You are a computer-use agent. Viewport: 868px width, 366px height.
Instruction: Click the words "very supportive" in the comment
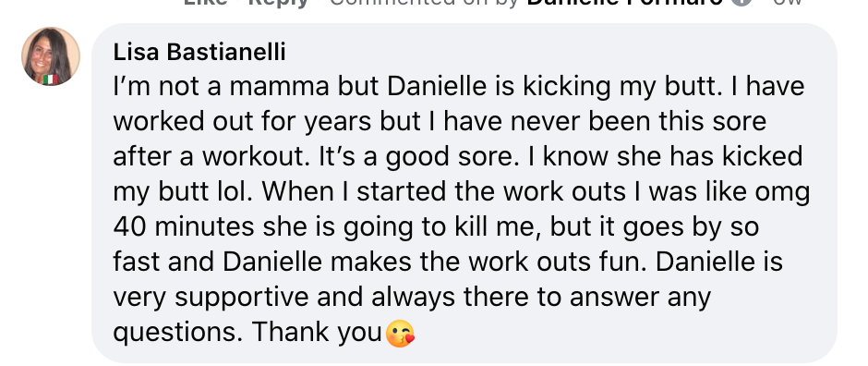pos(211,298)
